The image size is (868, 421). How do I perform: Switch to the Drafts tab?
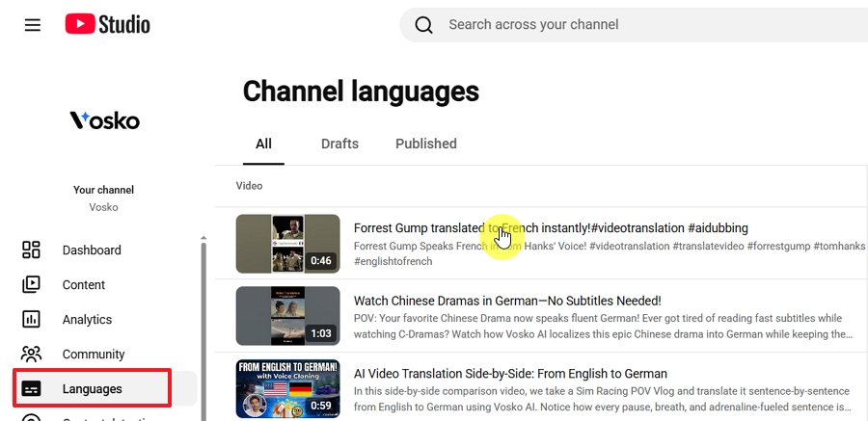[339, 144]
